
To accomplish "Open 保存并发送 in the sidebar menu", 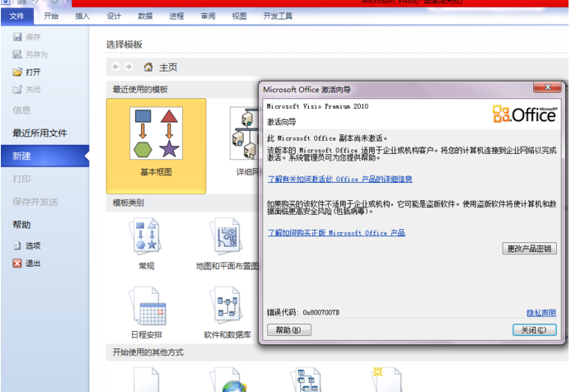I will pos(35,202).
